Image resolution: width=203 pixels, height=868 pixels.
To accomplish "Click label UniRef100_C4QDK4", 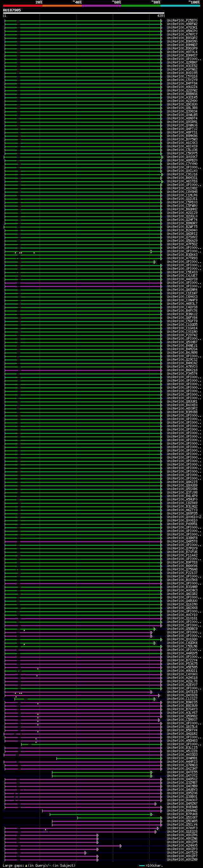I will pyautogui.click(x=182, y=643).
